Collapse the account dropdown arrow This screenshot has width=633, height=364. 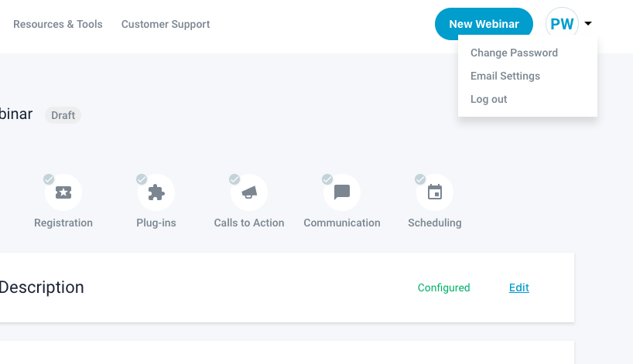point(588,24)
